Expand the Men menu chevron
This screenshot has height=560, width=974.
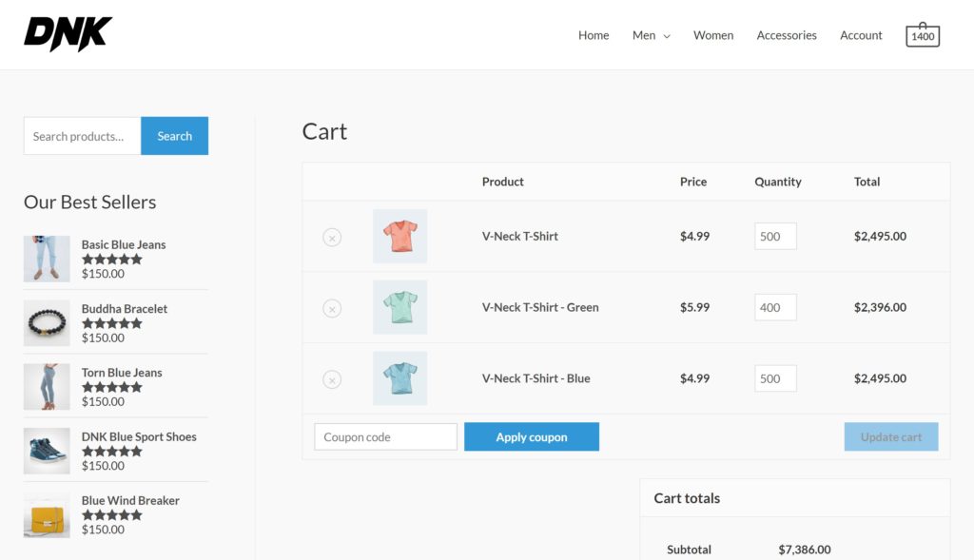667,36
